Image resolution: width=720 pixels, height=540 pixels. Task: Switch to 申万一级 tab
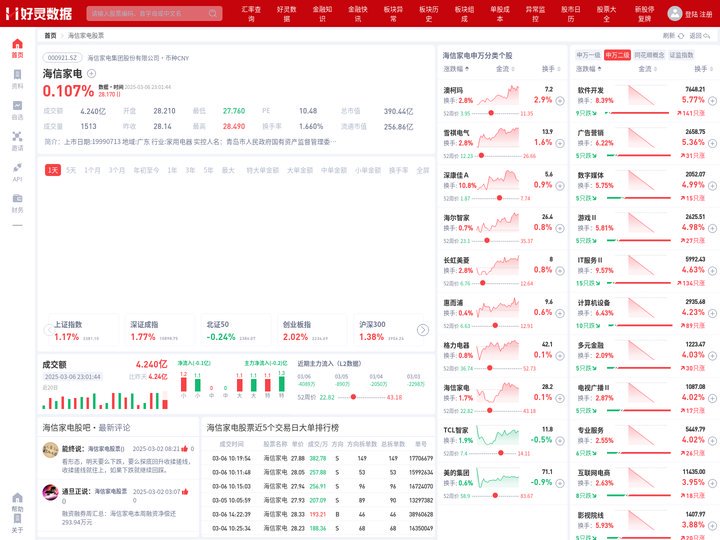click(x=588, y=55)
